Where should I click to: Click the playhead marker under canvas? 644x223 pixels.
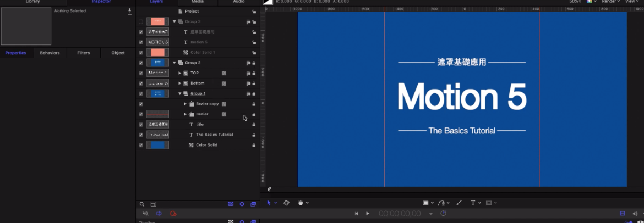[269, 189]
